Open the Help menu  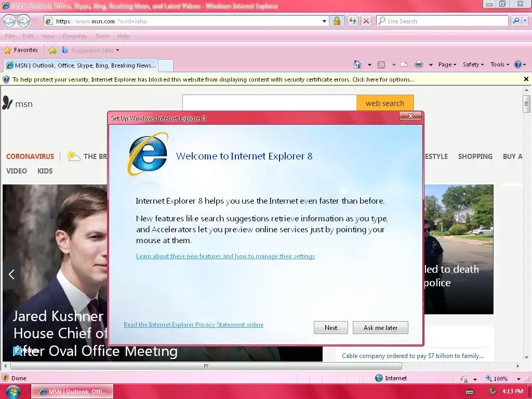pos(124,36)
